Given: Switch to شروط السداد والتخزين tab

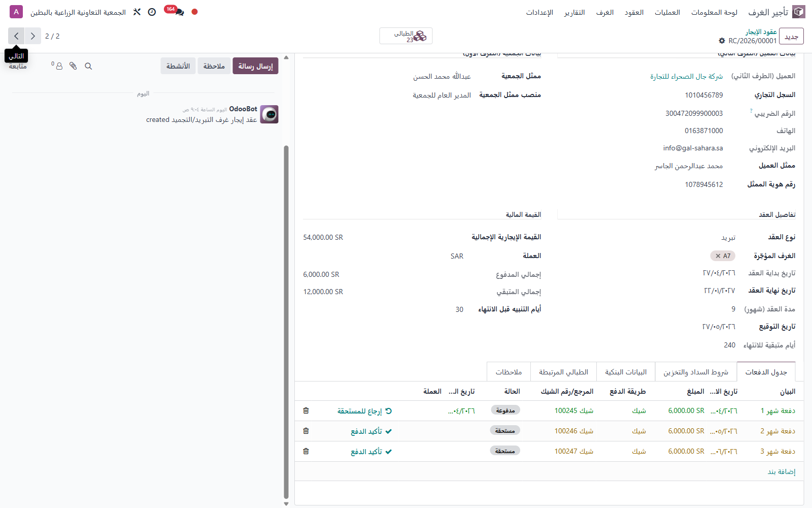Looking at the screenshot, I should click(x=696, y=372).
